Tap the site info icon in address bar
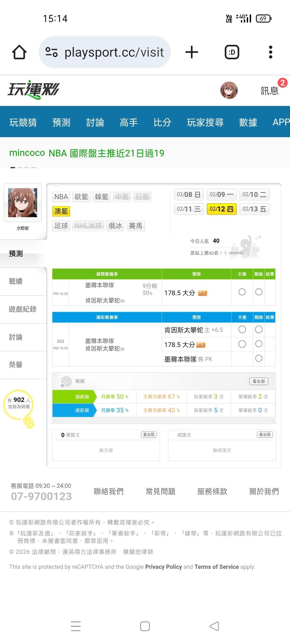Image resolution: width=290 pixels, height=644 pixels. [51, 52]
